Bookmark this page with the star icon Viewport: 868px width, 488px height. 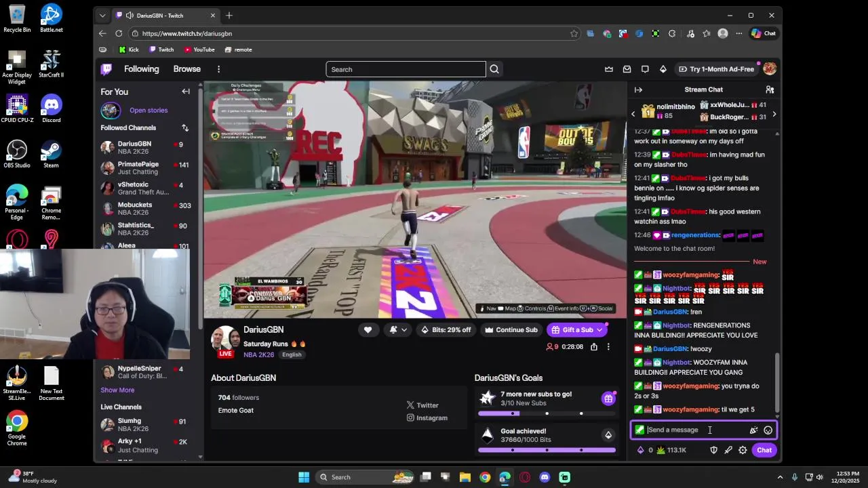pyautogui.click(x=574, y=33)
